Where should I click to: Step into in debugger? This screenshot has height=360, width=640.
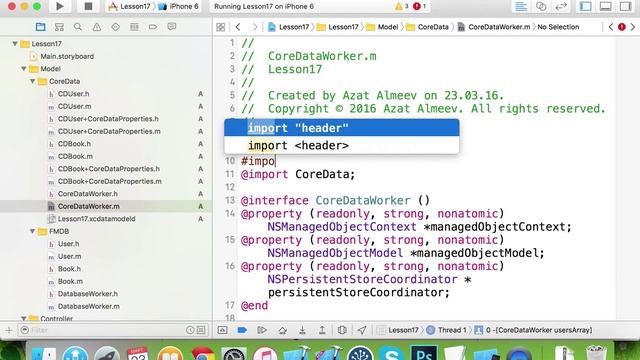[302, 330]
